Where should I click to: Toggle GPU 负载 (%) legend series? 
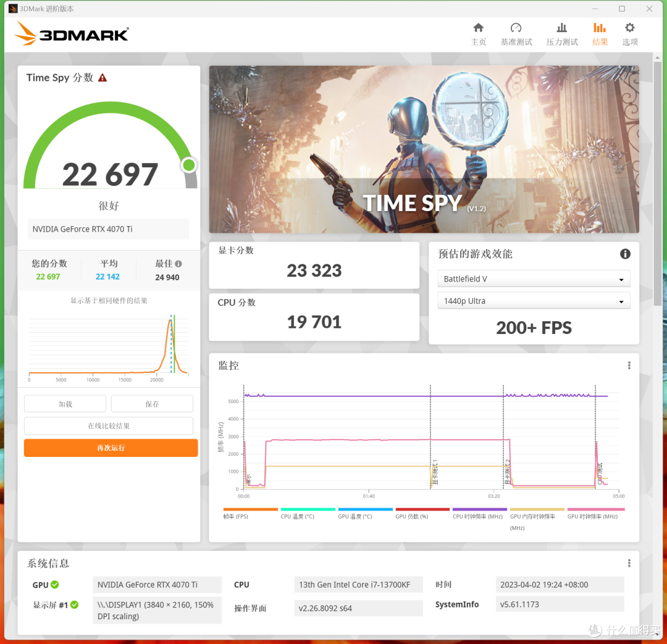[412, 516]
